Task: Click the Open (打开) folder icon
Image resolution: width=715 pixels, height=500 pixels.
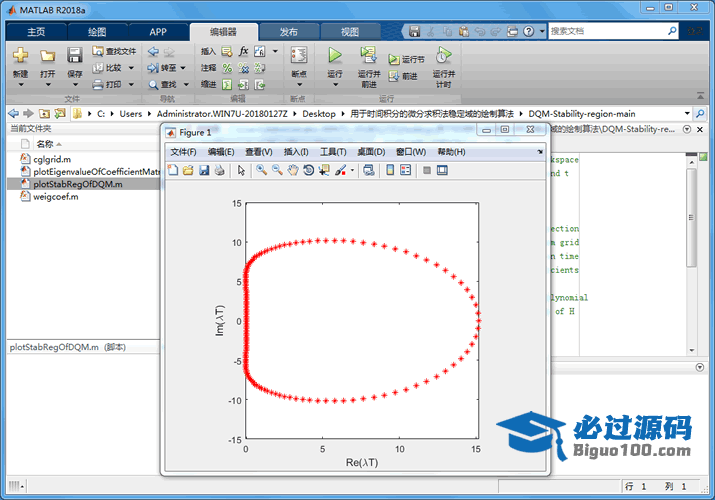Action: [x=47, y=55]
